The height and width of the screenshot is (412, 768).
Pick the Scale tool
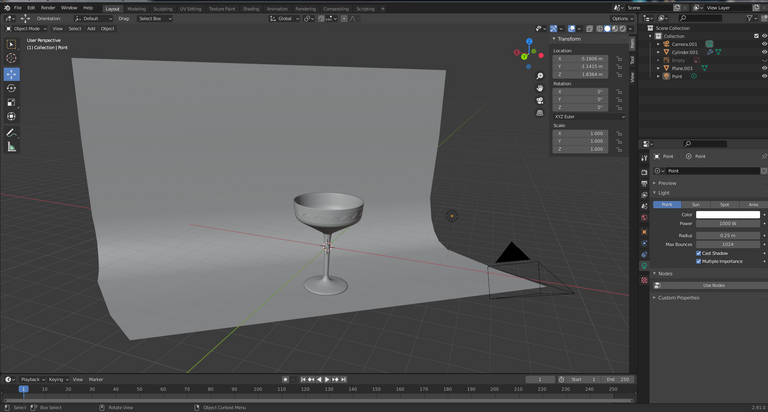[x=12, y=102]
